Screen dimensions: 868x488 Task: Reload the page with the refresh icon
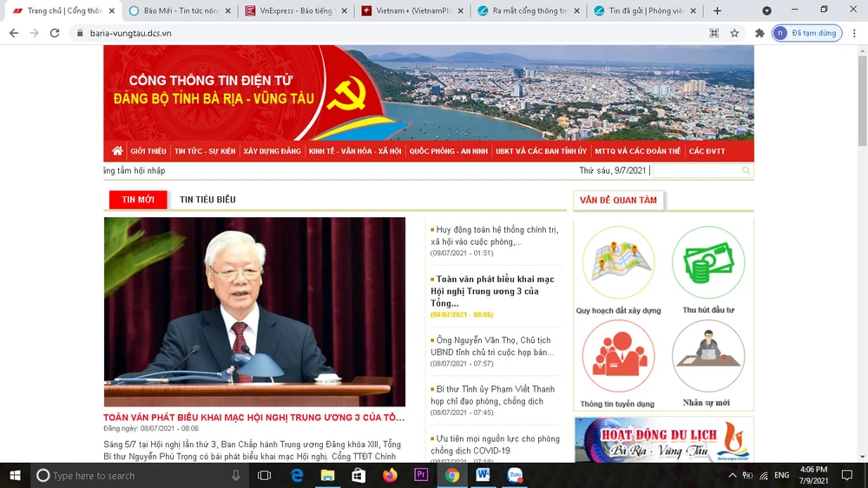[54, 33]
